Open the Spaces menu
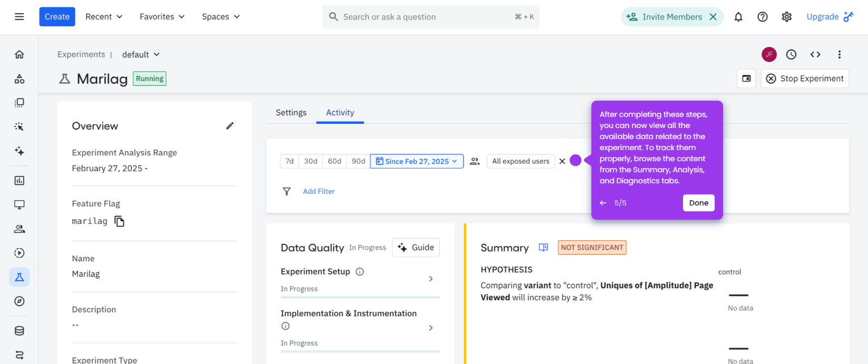868x364 pixels. 221,17
